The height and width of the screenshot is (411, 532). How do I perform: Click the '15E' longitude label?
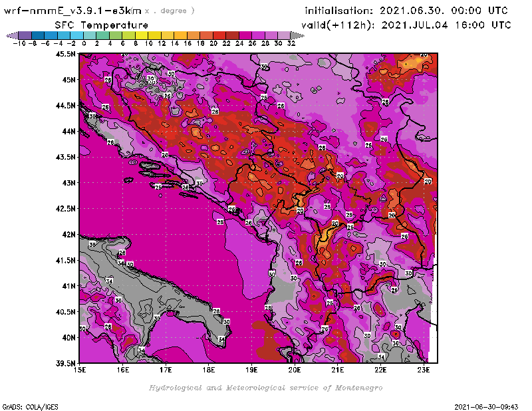pos(80,370)
